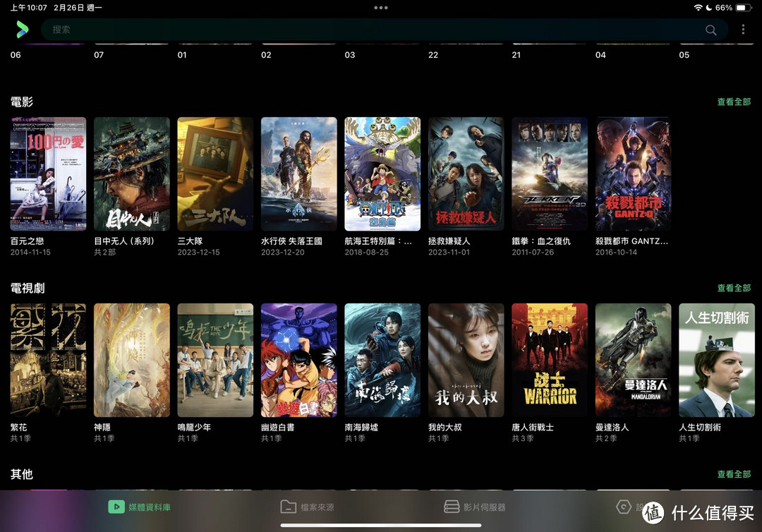View all in 電視劇 section
This screenshot has width=762, height=532.
pos(734,288)
